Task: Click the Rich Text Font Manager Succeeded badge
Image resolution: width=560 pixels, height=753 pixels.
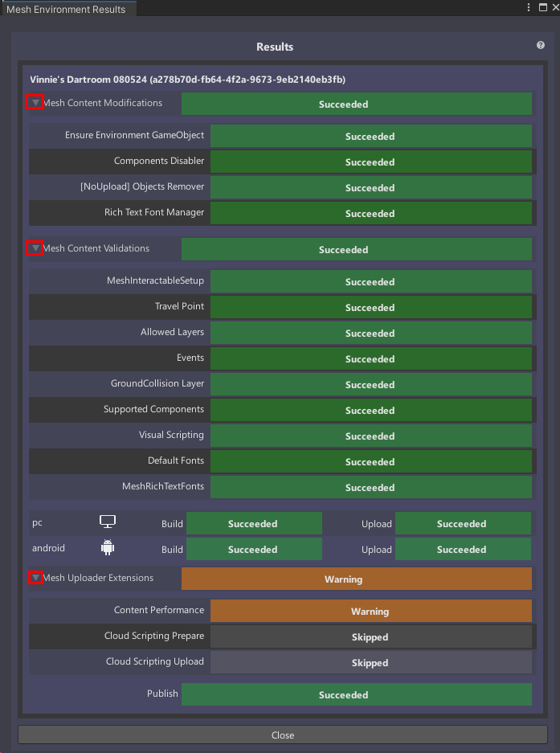Action: pyautogui.click(x=370, y=213)
